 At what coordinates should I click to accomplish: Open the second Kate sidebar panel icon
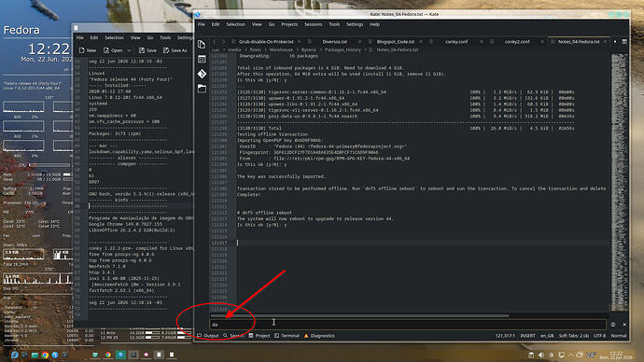pos(202,59)
